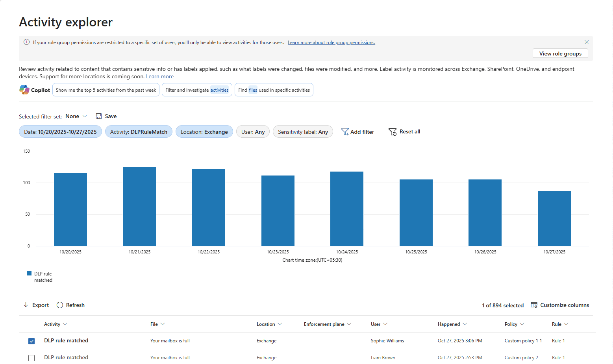Screen dimensions: 613x364
Task: Click the Export icon above the table
Action: click(x=26, y=305)
